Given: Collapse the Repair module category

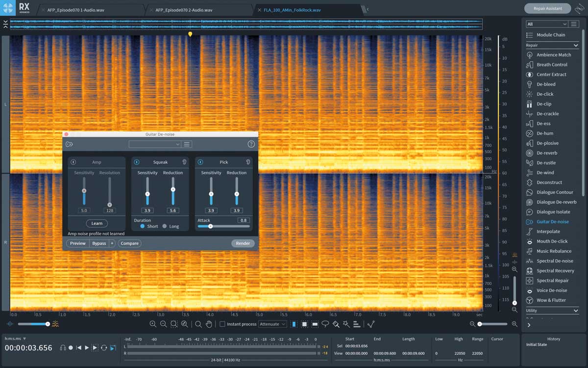Looking at the screenshot, I should tap(576, 45).
